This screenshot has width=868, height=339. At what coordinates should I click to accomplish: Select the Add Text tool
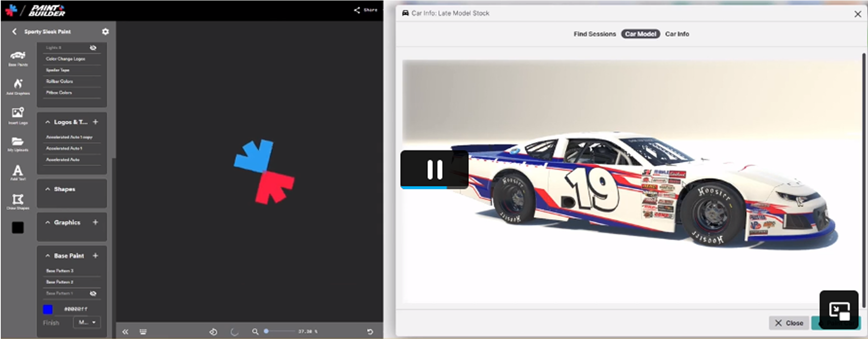click(x=18, y=172)
